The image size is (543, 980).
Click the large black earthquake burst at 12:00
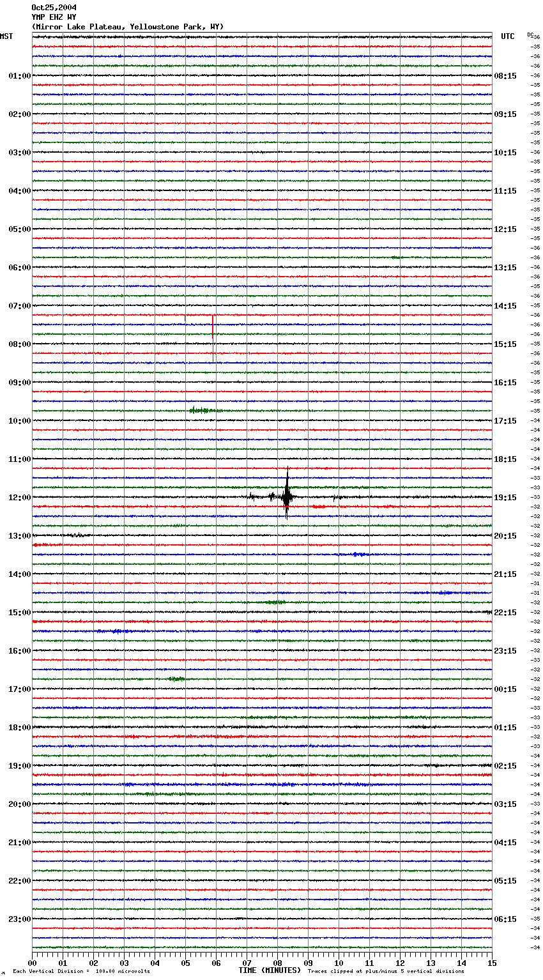tap(287, 494)
